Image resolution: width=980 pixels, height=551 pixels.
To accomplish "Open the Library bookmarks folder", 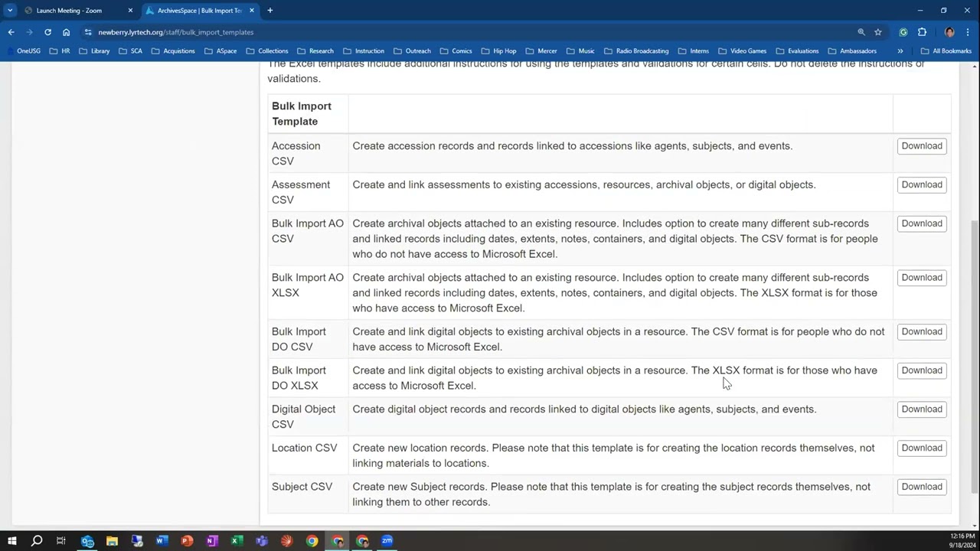I will point(94,51).
